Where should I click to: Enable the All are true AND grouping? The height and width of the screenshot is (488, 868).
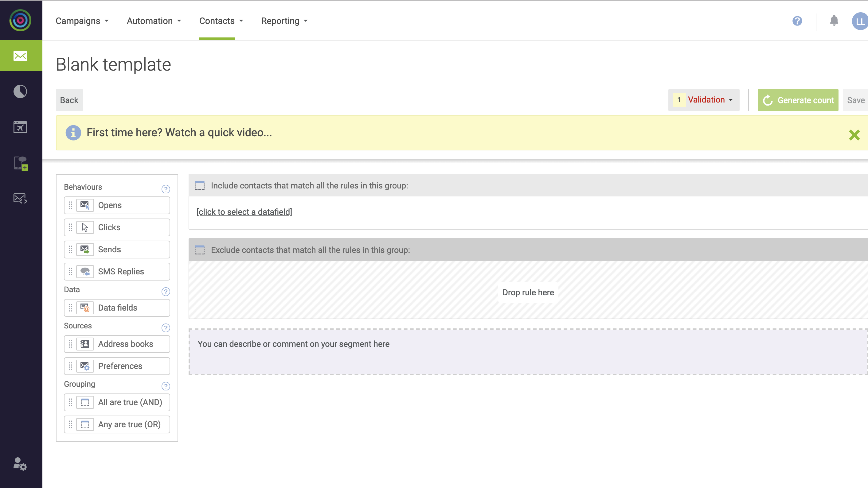point(117,402)
